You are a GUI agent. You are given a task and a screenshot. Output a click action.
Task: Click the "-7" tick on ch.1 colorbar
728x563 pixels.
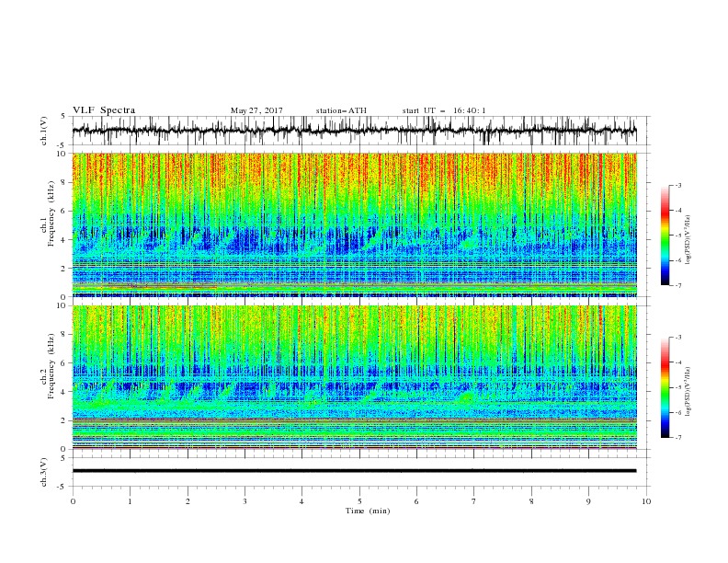point(678,285)
